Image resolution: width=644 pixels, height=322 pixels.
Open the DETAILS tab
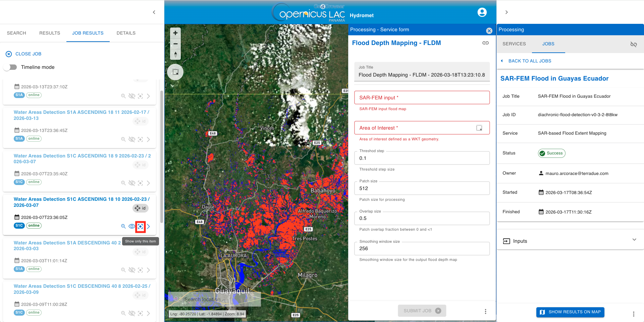click(x=126, y=33)
